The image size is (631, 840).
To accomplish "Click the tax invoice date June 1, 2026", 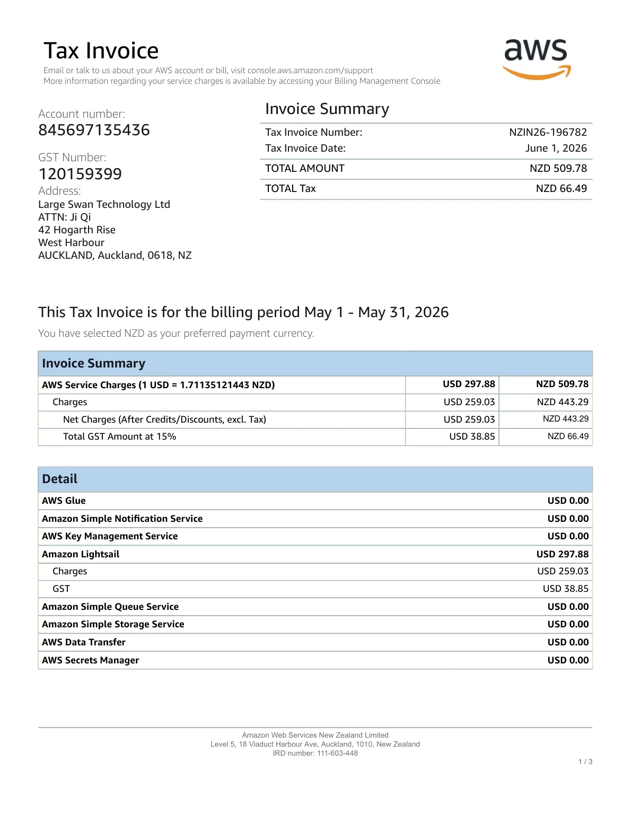I will (556, 148).
